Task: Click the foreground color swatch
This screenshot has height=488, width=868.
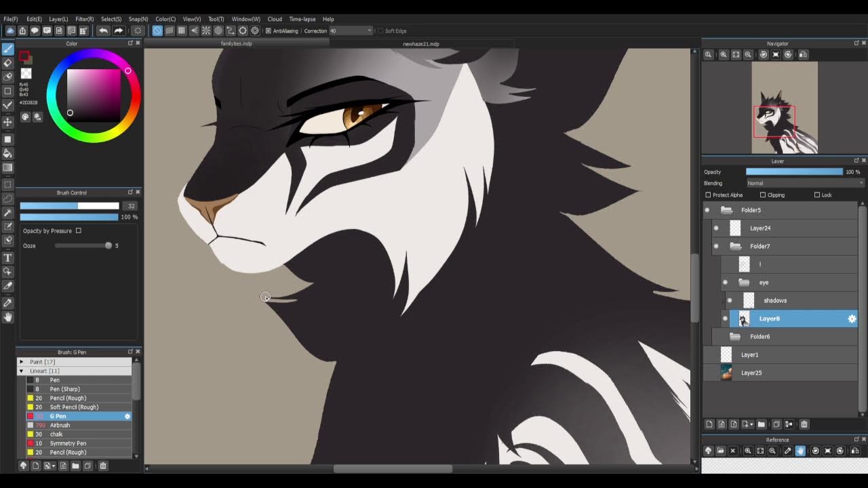Action: pyautogui.click(x=24, y=56)
